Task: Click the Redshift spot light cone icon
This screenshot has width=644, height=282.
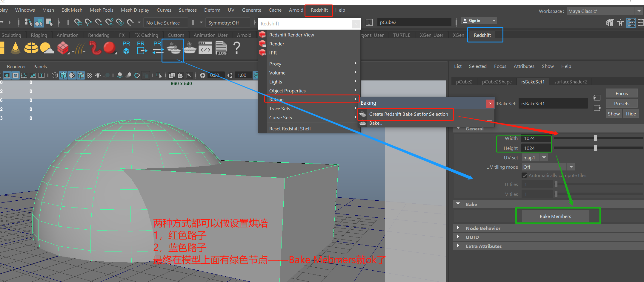Action: click(x=15, y=48)
